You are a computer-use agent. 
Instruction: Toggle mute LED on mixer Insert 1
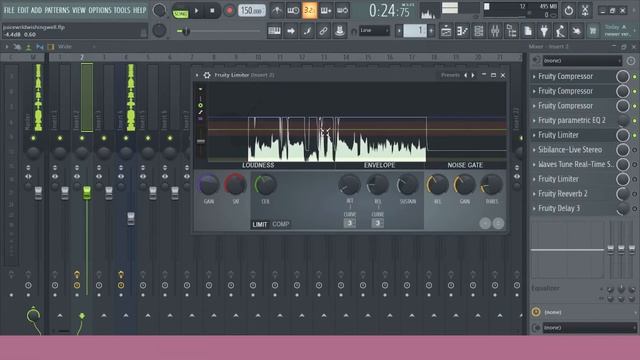pyautogui.click(x=60, y=138)
